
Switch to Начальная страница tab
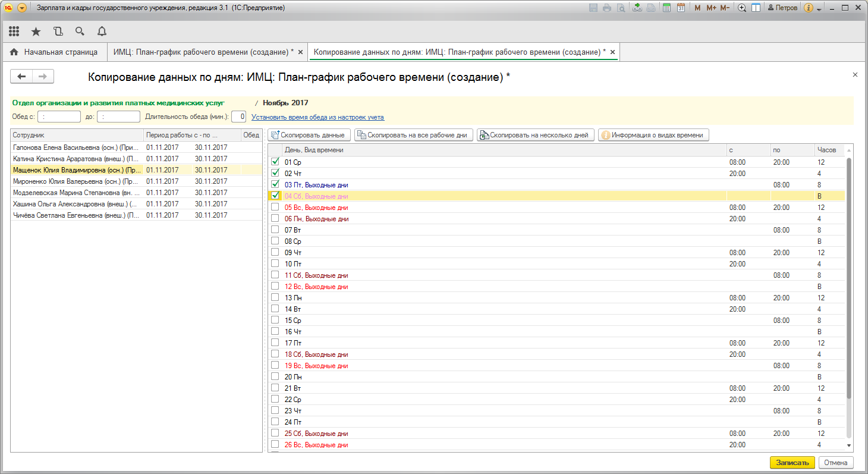point(54,52)
